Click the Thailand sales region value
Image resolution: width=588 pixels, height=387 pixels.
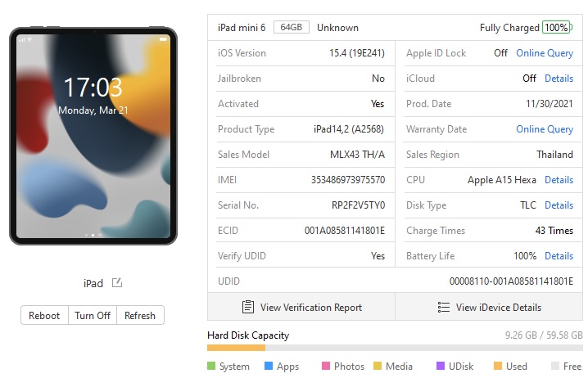554,155
